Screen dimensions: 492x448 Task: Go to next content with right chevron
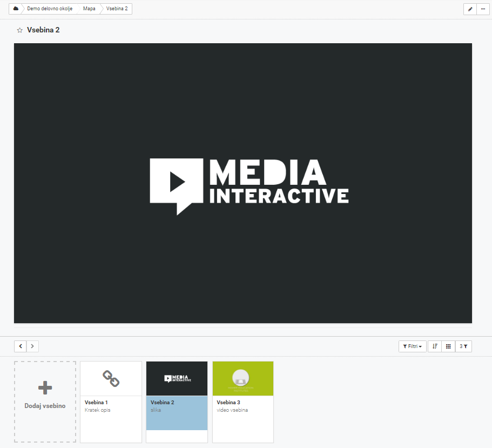32,346
